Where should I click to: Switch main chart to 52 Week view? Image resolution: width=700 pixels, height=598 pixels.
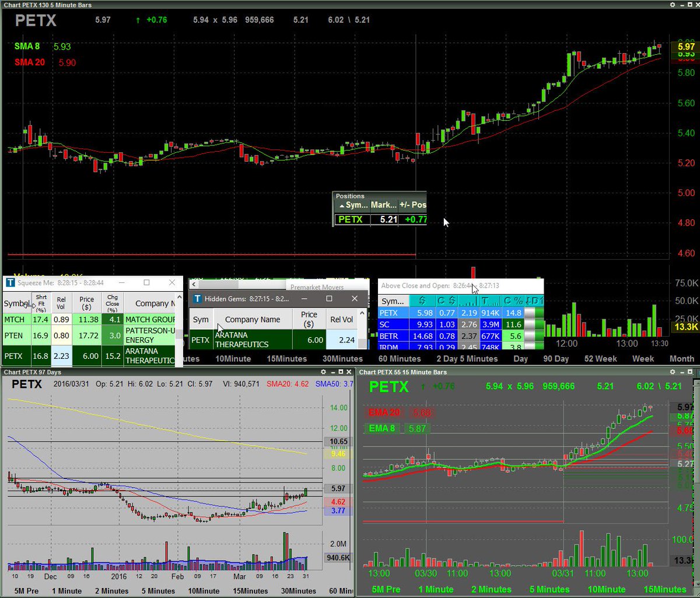point(601,359)
